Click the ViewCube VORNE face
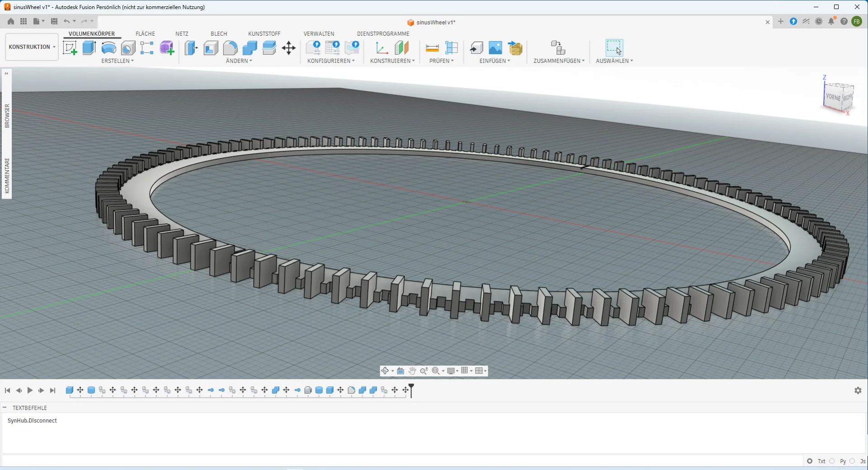The width and height of the screenshot is (868, 470). (833, 97)
